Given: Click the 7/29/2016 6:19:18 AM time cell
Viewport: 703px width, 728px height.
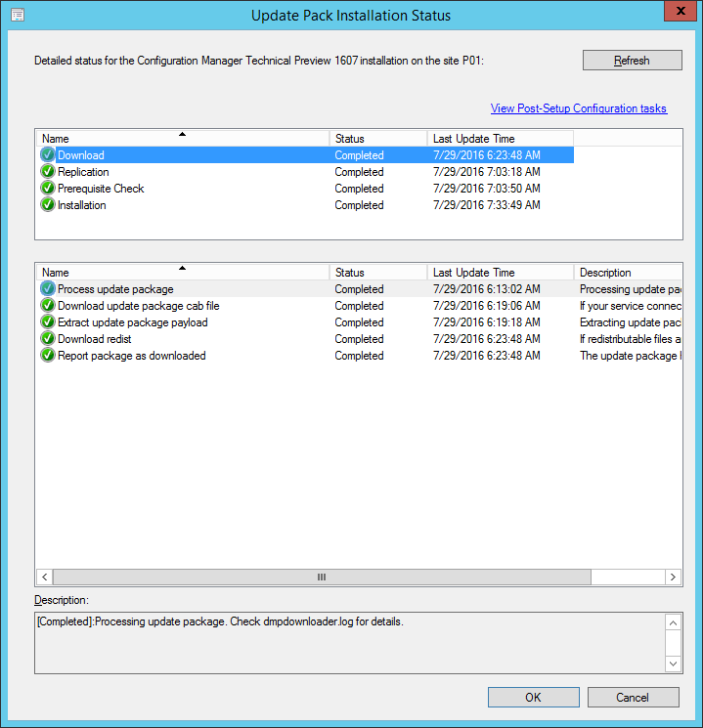Looking at the screenshot, I should pyautogui.click(x=487, y=322).
